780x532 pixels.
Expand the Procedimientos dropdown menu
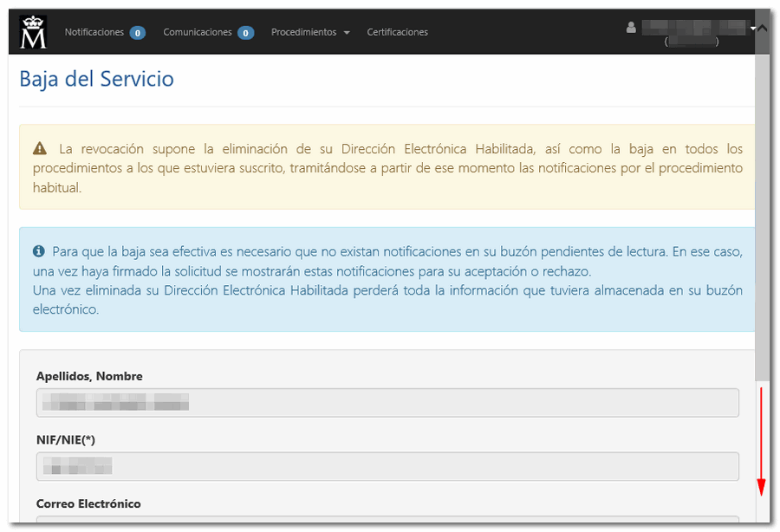[x=310, y=32]
